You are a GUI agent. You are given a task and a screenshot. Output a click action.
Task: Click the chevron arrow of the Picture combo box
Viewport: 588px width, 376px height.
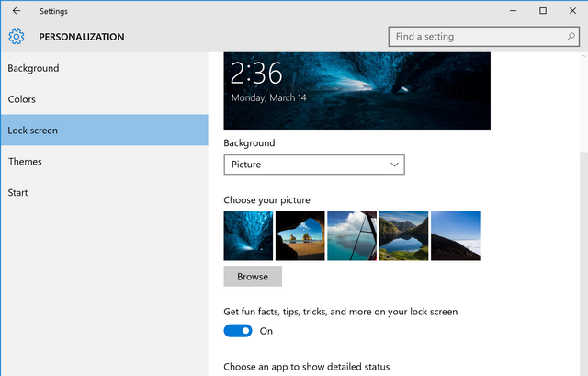coord(394,165)
